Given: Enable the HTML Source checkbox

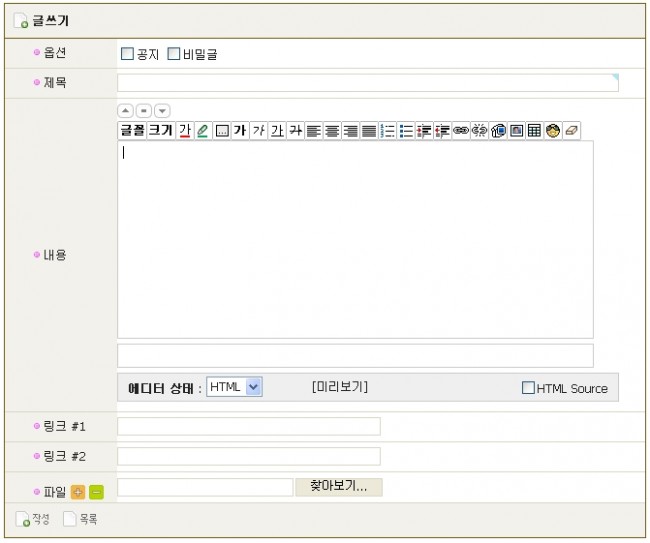Looking at the screenshot, I should 528,388.
